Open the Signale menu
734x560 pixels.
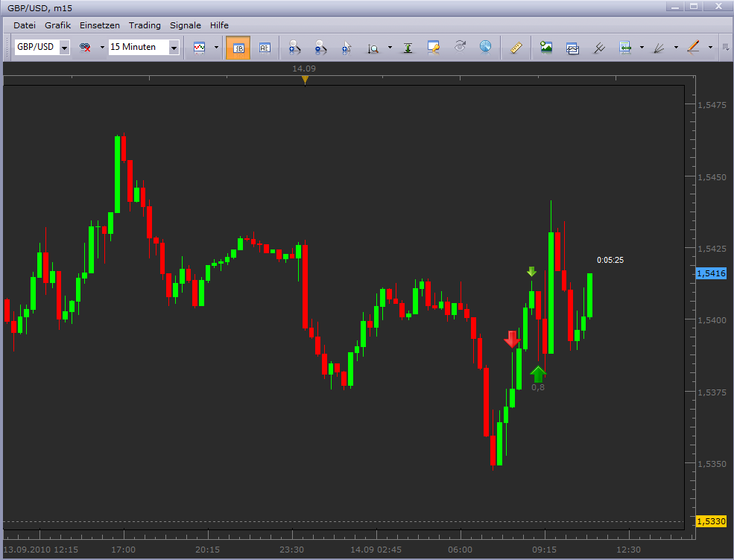186,25
